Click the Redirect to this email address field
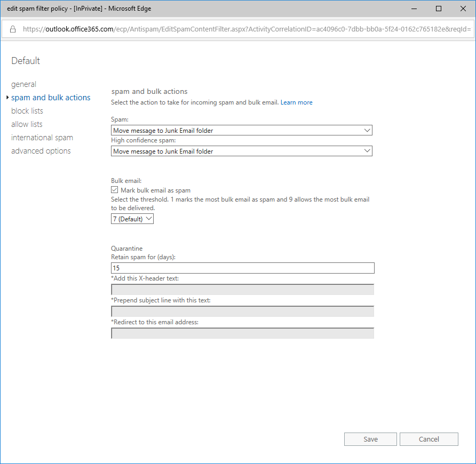Screen dimensions: 476x464 click(243, 333)
